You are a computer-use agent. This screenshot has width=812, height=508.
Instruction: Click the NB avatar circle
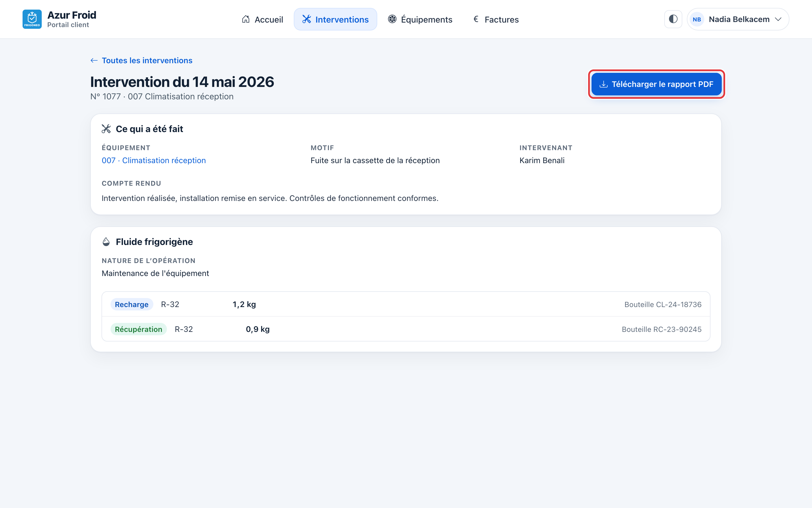[697, 19]
